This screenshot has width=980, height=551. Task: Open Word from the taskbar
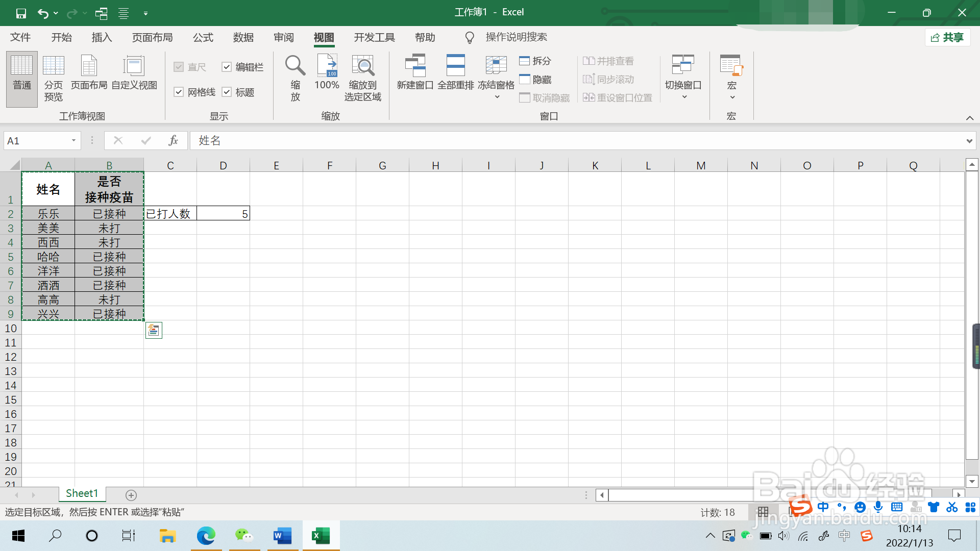point(282,536)
